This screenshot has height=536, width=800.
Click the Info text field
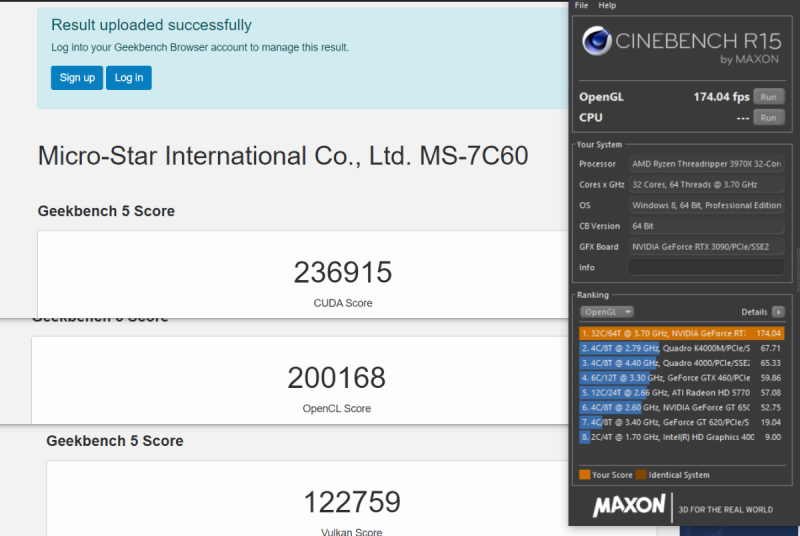coord(706,267)
